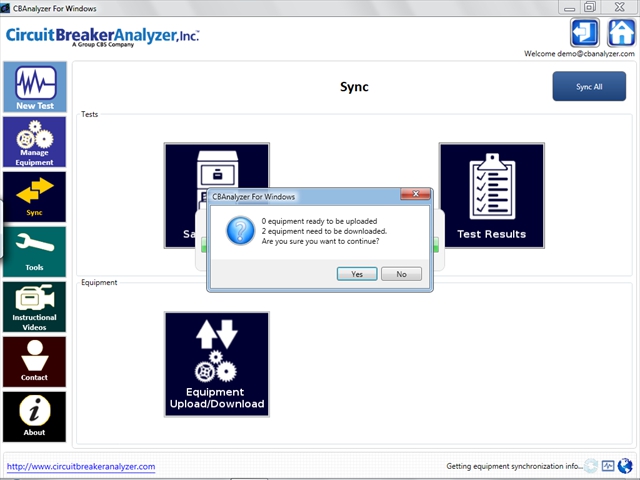The width and height of the screenshot is (640, 480).
Task: Confirm with Yes in the dialog
Action: 357,274
